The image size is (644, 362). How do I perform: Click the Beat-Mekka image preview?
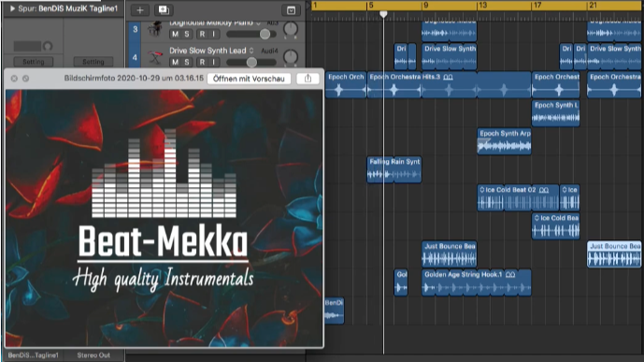pos(164,218)
